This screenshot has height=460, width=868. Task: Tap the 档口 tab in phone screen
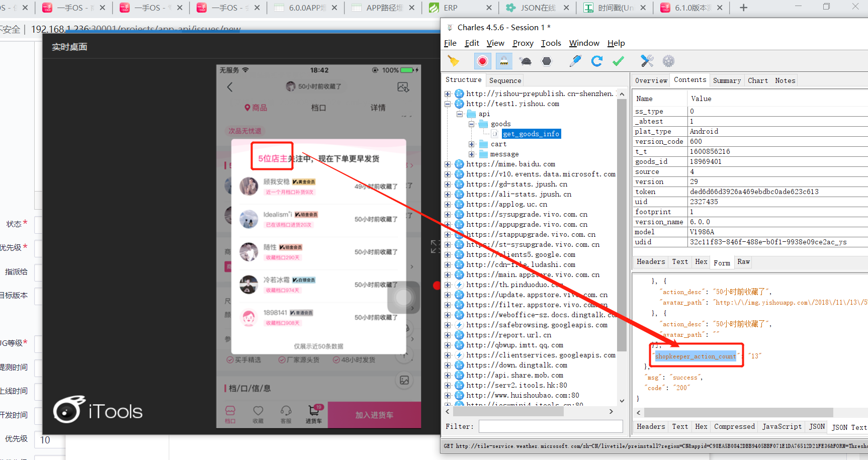(x=318, y=108)
